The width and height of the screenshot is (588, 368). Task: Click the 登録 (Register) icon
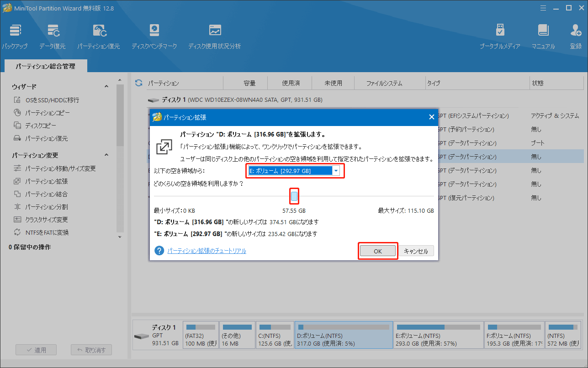pyautogui.click(x=576, y=37)
